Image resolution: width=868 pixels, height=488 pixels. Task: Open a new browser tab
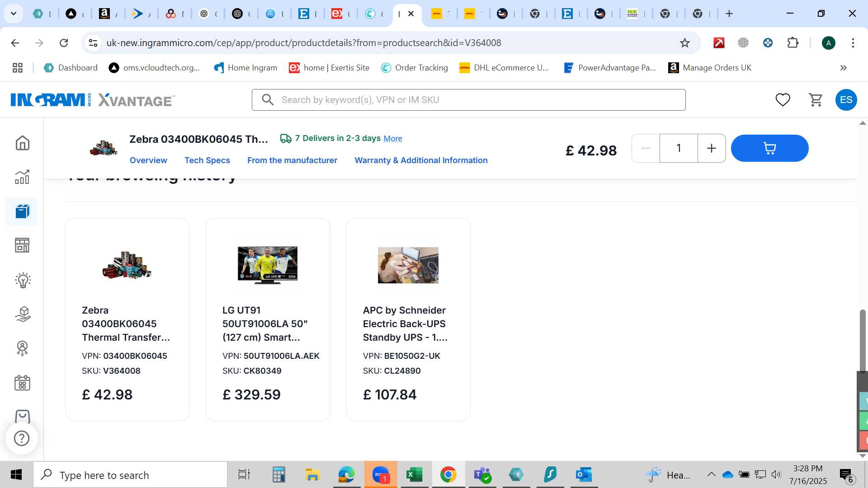click(x=729, y=14)
